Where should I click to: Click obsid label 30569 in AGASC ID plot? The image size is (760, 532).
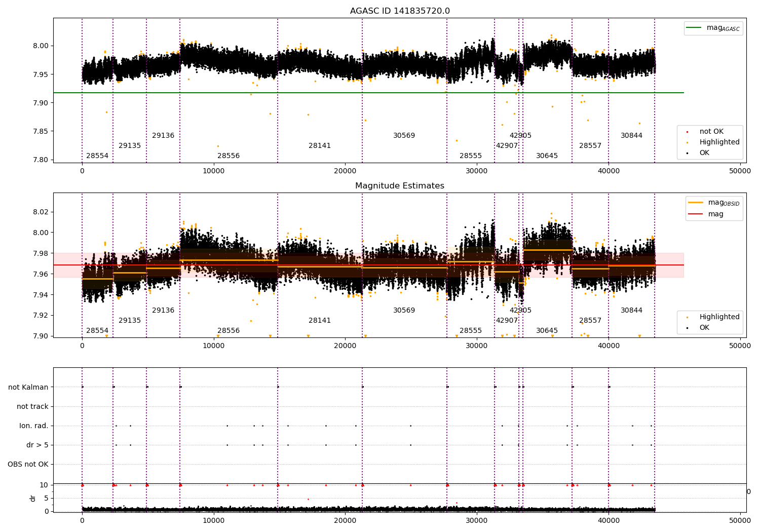click(404, 136)
